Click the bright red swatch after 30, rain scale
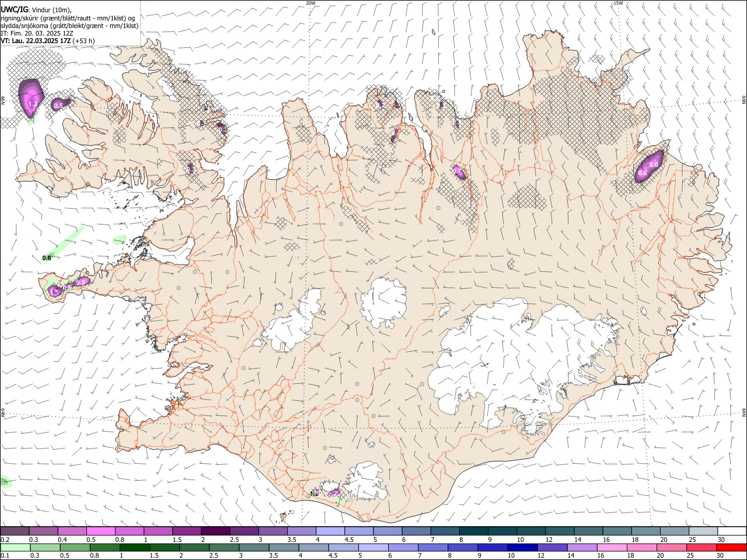The height and width of the screenshot is (560, 747). tap(731, 547)
